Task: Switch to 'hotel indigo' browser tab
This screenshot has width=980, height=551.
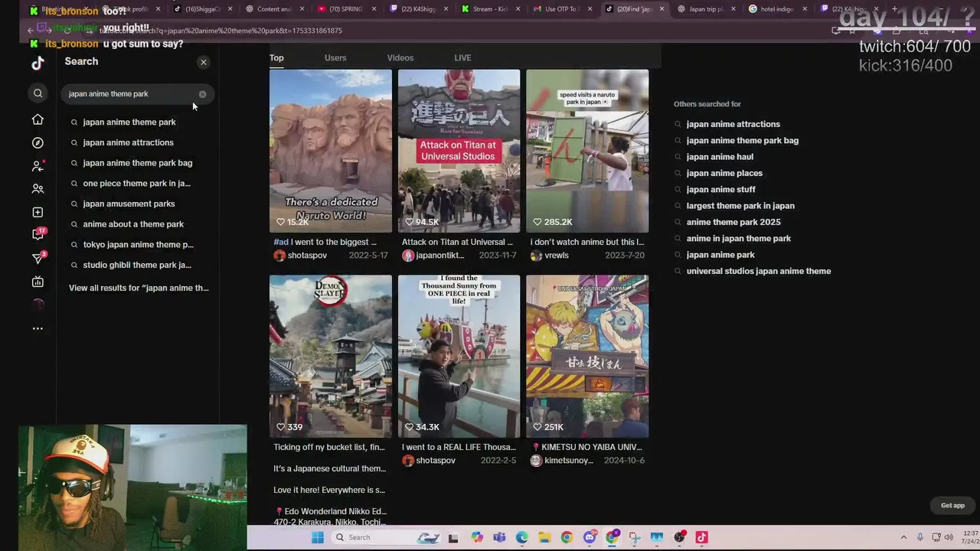Action: (776, 9)
